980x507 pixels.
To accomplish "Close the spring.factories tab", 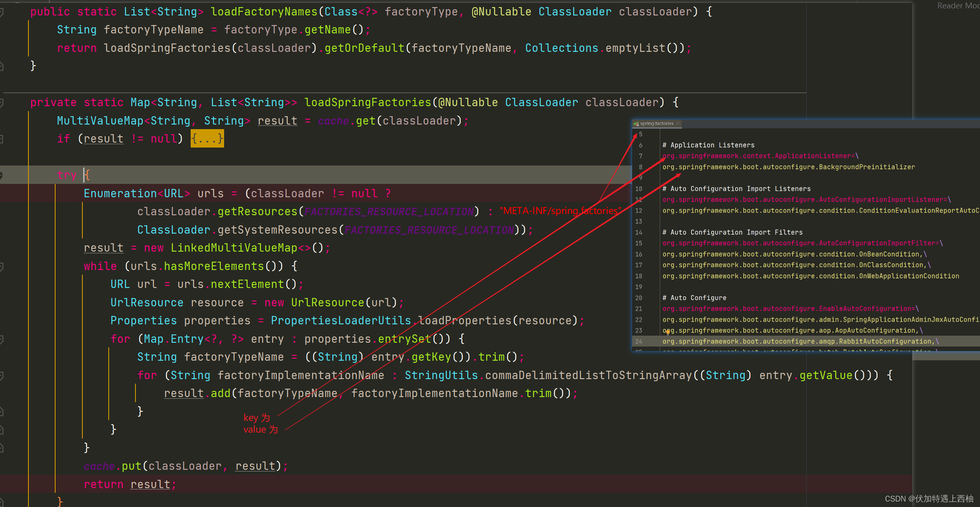I will coord(678,123).
